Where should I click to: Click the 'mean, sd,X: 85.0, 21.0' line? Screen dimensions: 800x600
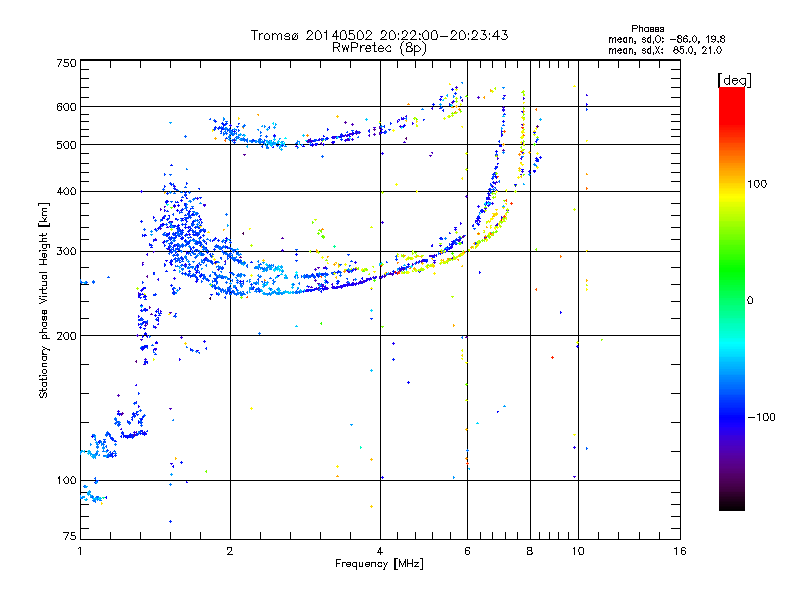(x=665, y=50)
